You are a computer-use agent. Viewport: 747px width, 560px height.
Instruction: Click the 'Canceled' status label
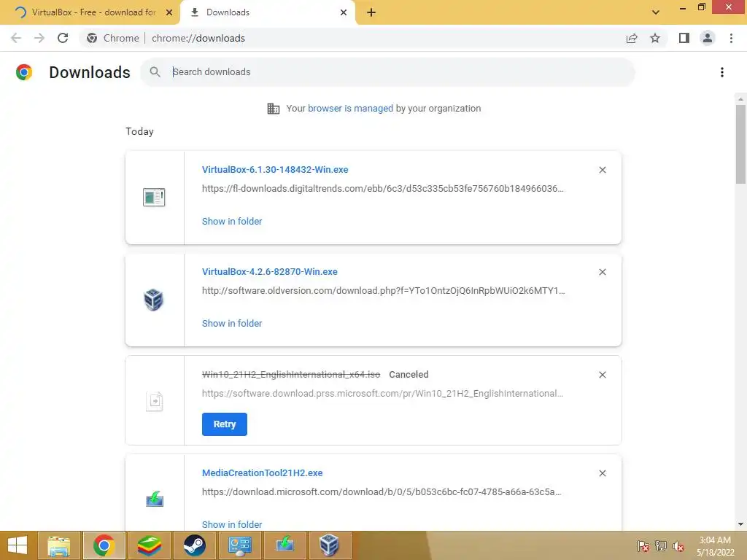coord(409,375)
